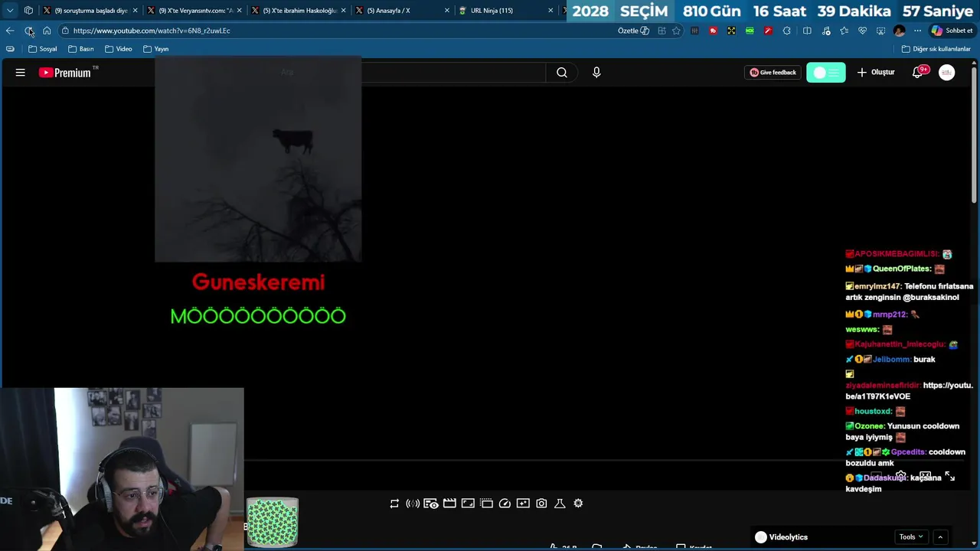Click the green emote jar overlay
The image size is (980, 551).
tap(272, 522)
